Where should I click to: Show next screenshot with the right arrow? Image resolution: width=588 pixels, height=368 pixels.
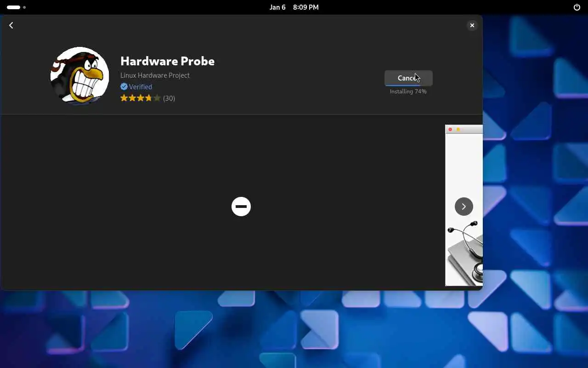click(464, 207)
